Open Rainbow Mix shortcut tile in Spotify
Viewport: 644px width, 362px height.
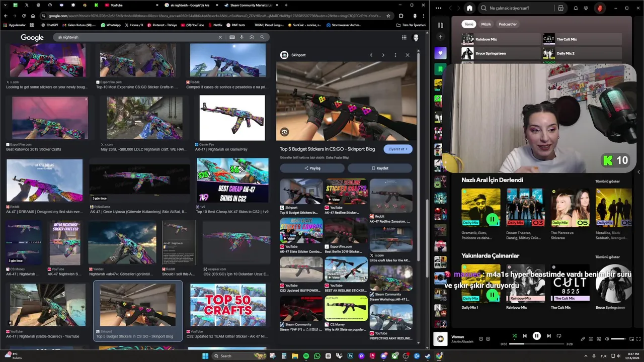point(501,39)
